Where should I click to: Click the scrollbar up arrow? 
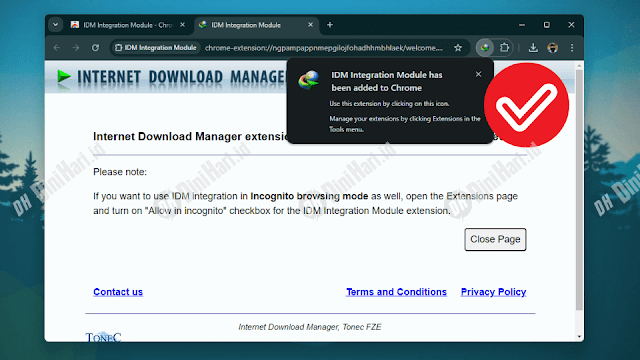click(579, 65)
